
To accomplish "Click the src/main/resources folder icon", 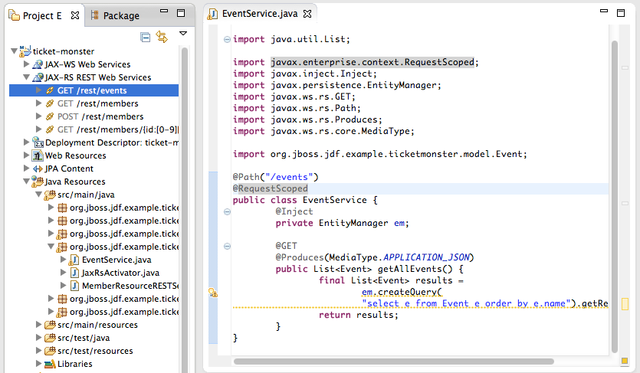I will (x=50, y=325).
